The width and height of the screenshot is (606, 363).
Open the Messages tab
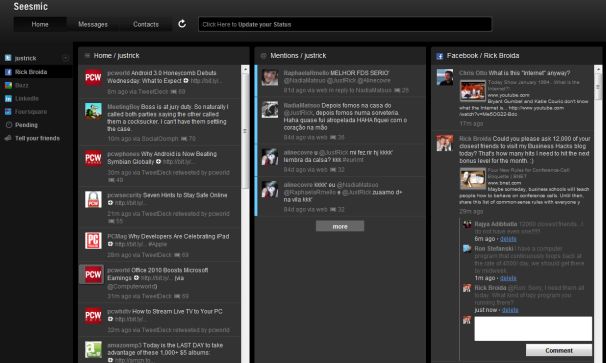coord(93,24)
